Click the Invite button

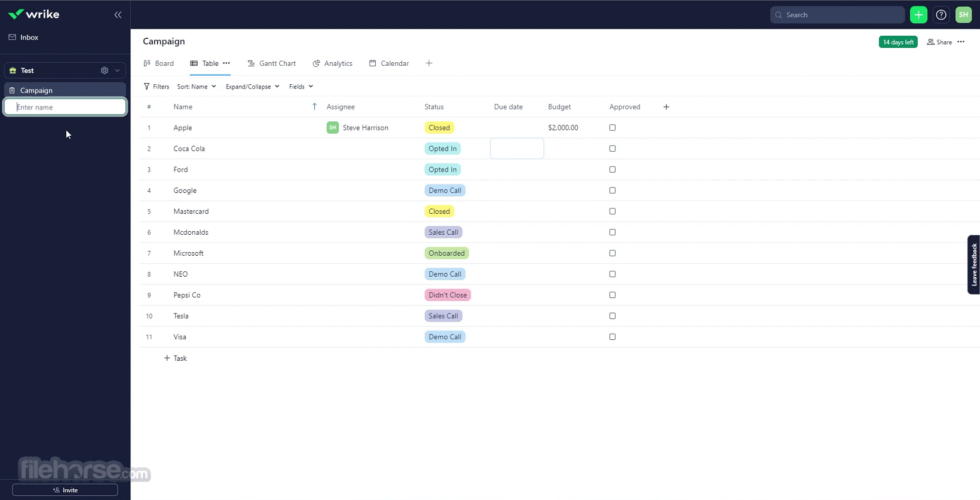pyautogui.click(x=65, y=490)
